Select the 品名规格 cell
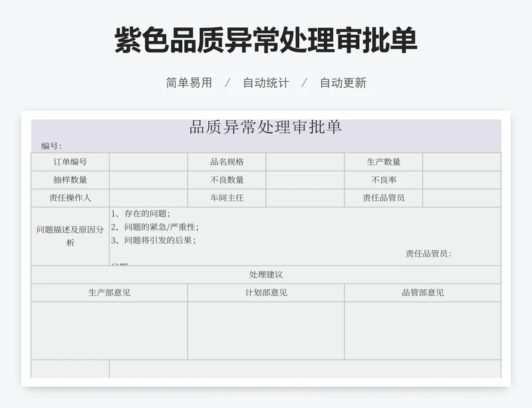 tap(227, 162)
